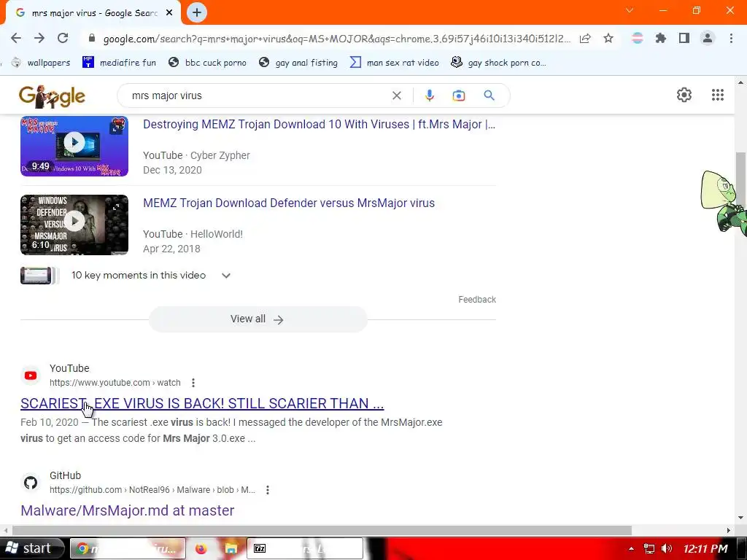The image size is (747, 560).
Task: Click the YouTube result favicon
Action: pyautogui.click(x=31, y=376)
